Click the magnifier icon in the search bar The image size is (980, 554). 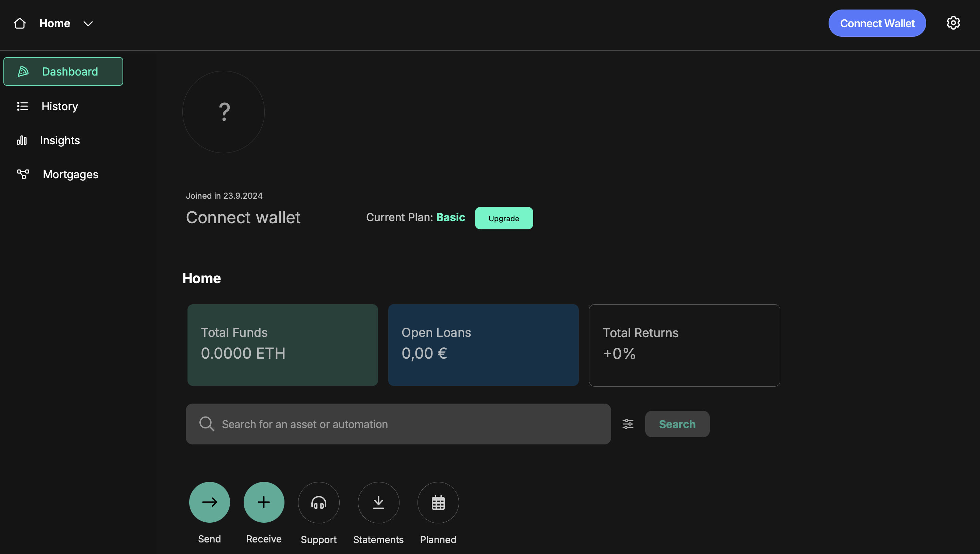pos(207,424)
